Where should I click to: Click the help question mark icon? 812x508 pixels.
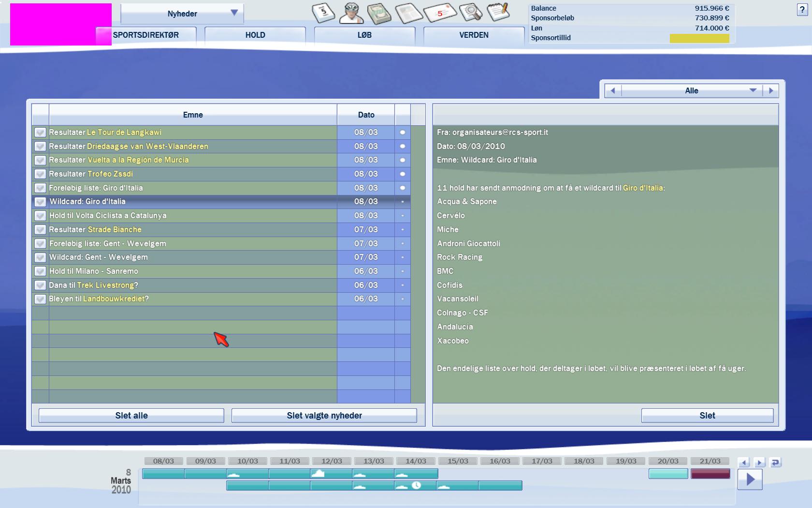click(x=802, y=10)
